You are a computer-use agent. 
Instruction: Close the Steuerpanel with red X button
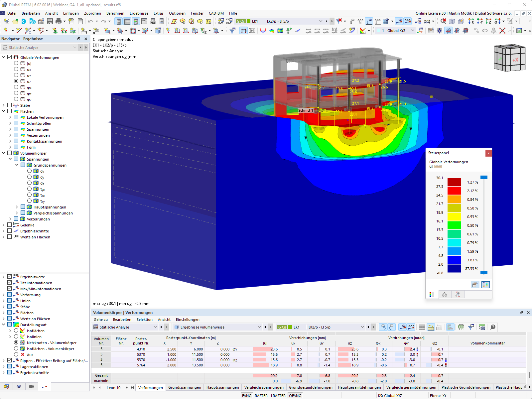coord(488,153)
